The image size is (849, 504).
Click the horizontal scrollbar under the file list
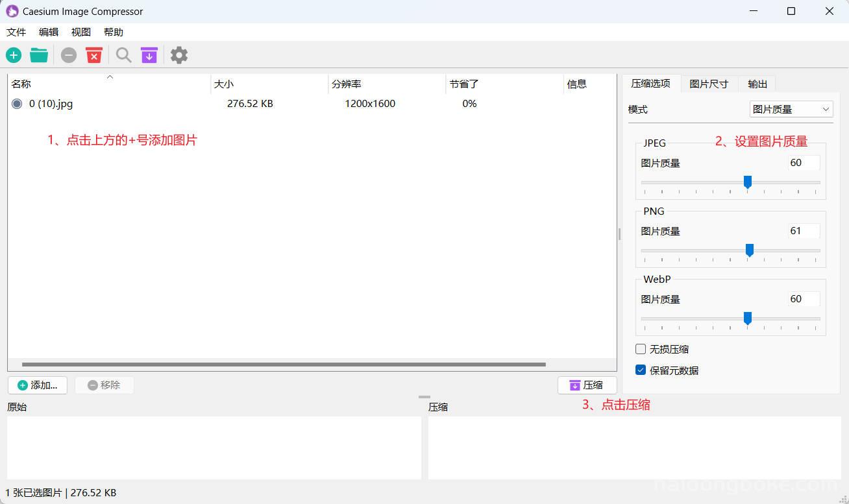click(284, 365)
